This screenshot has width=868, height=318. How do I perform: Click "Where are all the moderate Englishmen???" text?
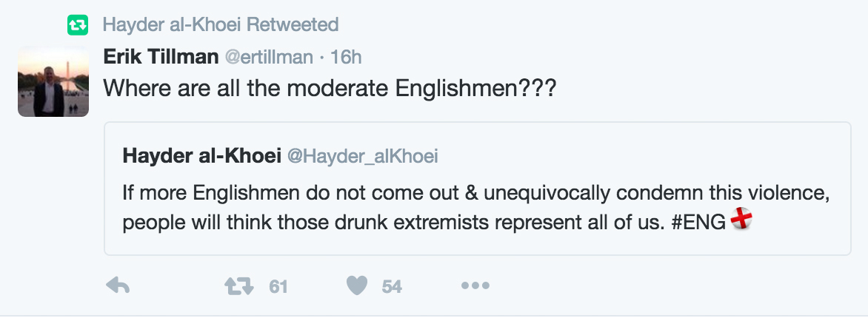tap(330, 89)
